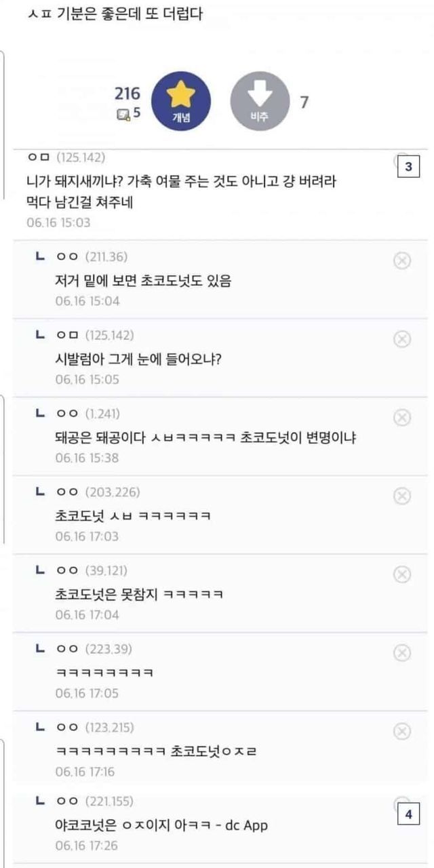This screenshot has height=868, width=434.
Task: Click the 비추 down-arrow downvote button
Action: pos(260,102)
